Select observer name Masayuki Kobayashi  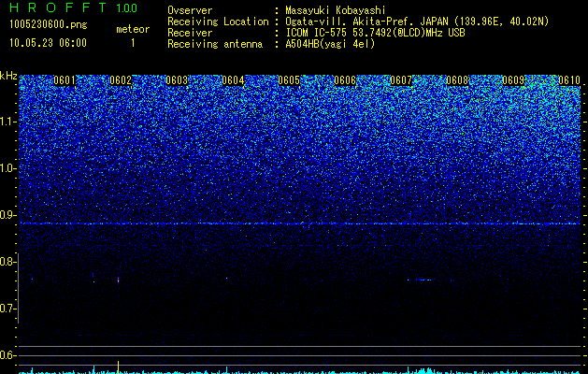(336, 10)
